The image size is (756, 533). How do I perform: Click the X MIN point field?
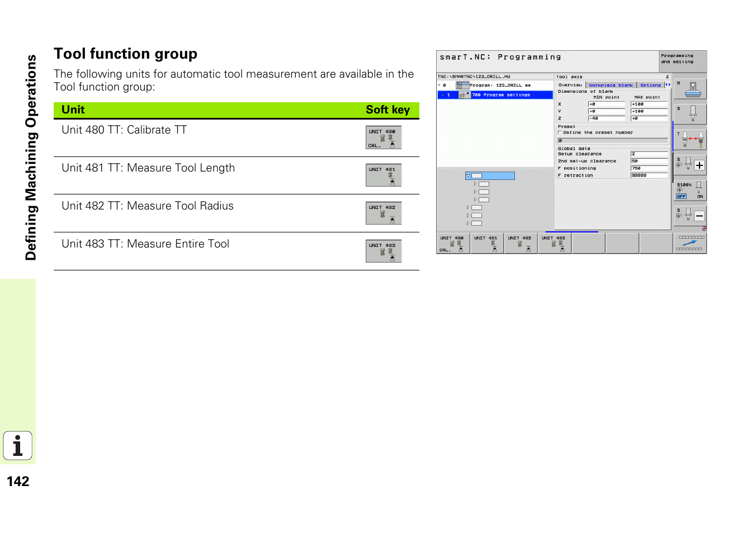[x=606, y=104]
